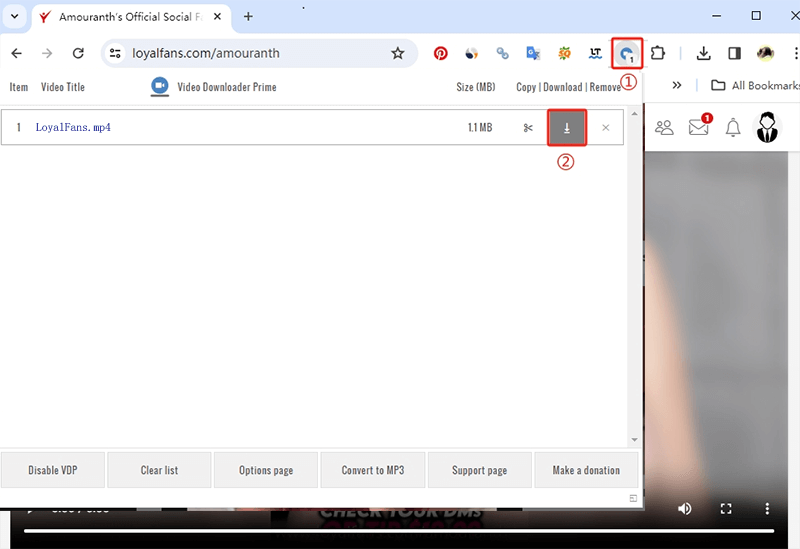Go back to previous page
The width and height of the screenshot is (800, 549).
pos(16,53)
